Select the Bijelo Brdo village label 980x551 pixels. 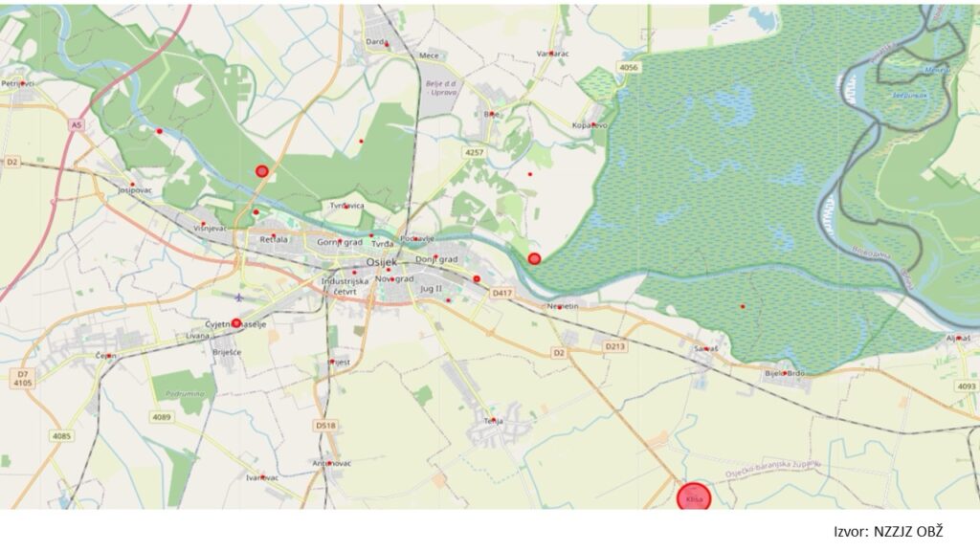pyautogui.click(x=785, y=373)
